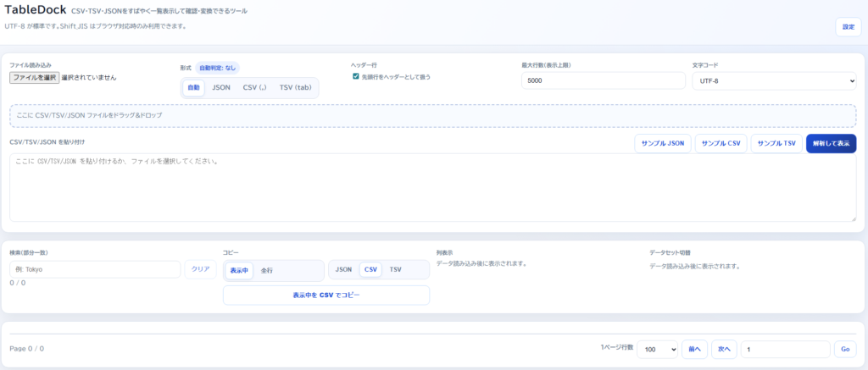This screenshot has width=868, height=370.
Task: Load サンプル JSON data
Action: click(663, 144)
